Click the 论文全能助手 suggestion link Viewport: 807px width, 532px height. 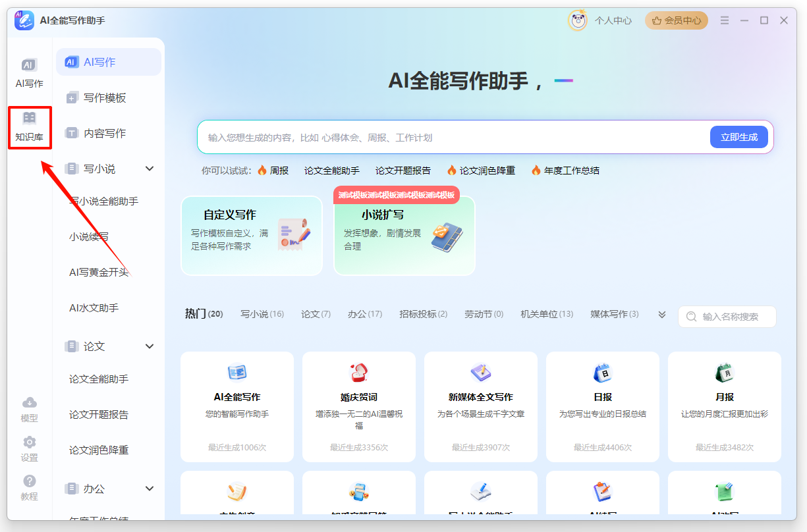point(331,170)
